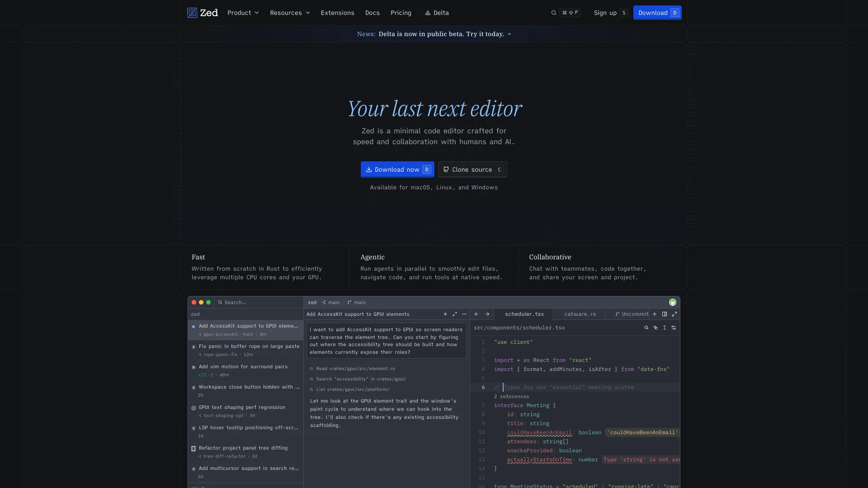Add a new editor tab with the plus icon
Image resolution: width=868 pixels, height=488 pixels.
[655, 314]
